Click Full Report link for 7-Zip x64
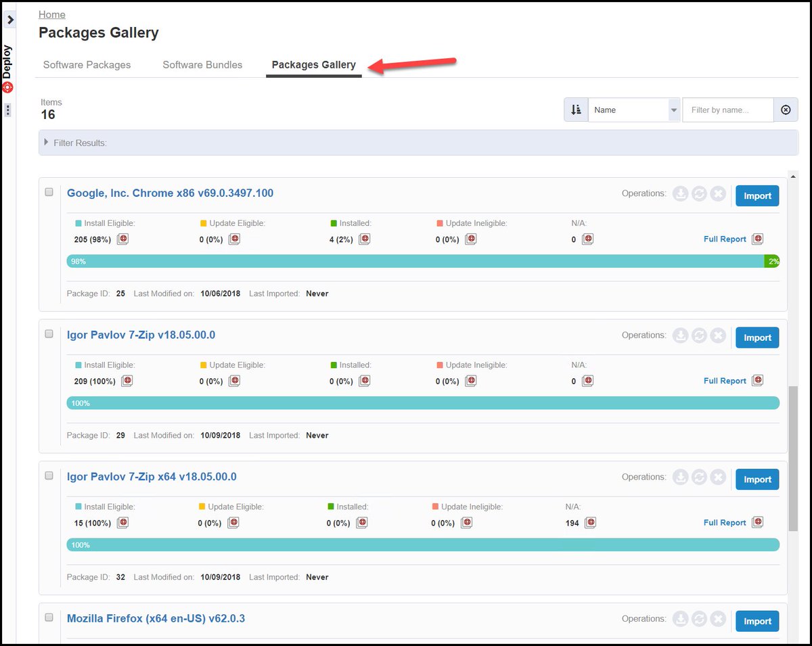This screenshot has height=646, width=812. pyautogui.click(x=725, y=523)
